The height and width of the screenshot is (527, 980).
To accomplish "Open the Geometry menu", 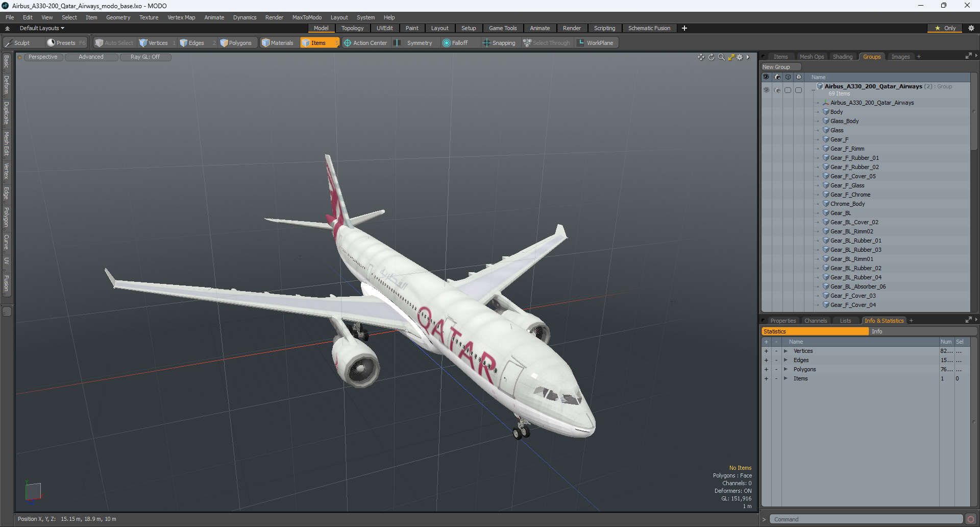I will (118, 17).
